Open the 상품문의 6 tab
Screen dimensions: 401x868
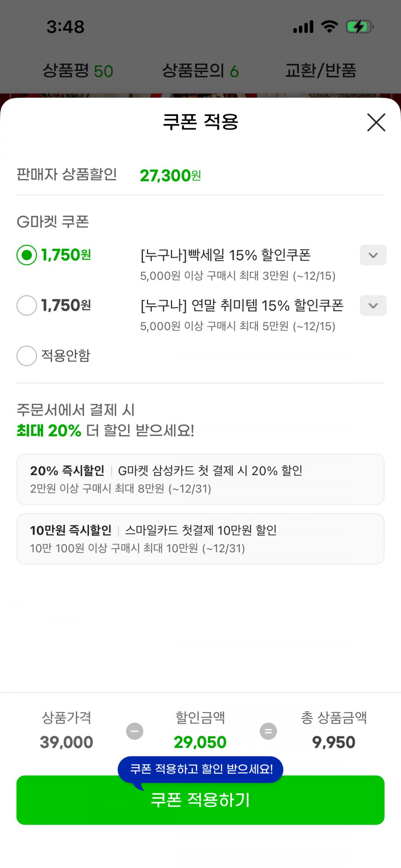point(200,71)
